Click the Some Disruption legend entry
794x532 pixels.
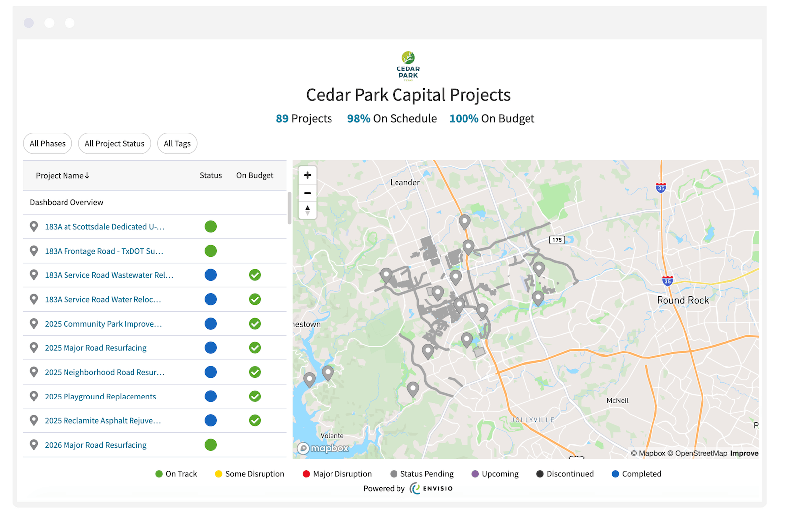point(250,474)
